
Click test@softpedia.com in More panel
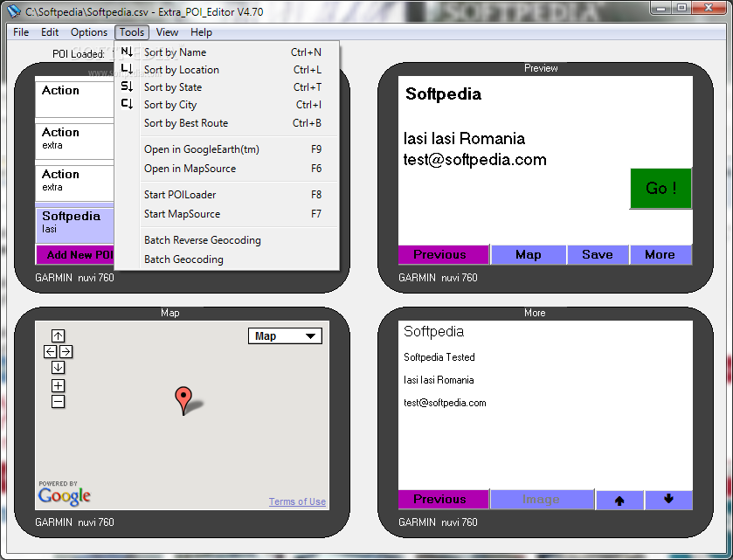[x=445, y=403]
